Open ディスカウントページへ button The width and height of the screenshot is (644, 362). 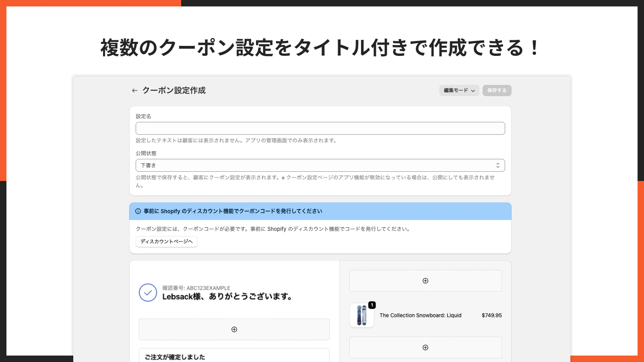click(x=166, y=241)
